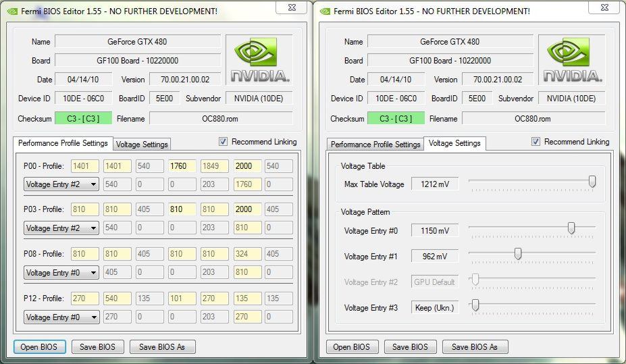Viewport: 626px width, 364px height.
Task: Click Save BIOS As in the left window
Action: pos(162,347)
